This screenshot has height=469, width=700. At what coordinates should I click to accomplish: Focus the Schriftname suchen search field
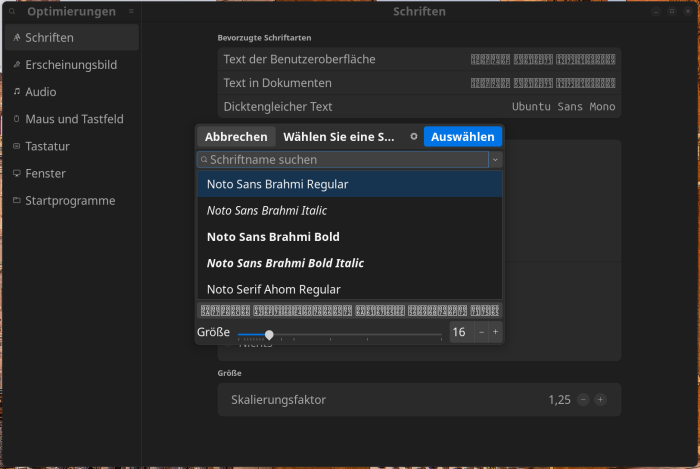coord(343,160)
